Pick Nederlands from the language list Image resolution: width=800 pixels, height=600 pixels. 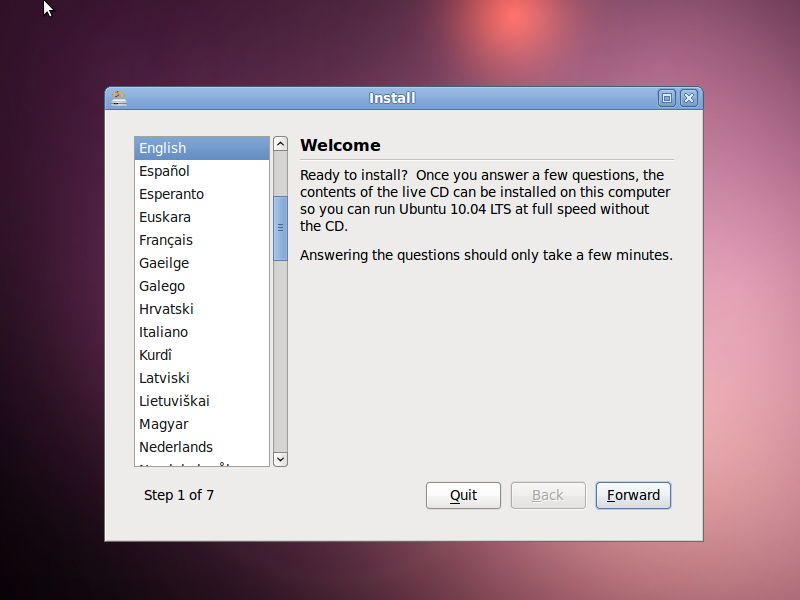(176, 447)
